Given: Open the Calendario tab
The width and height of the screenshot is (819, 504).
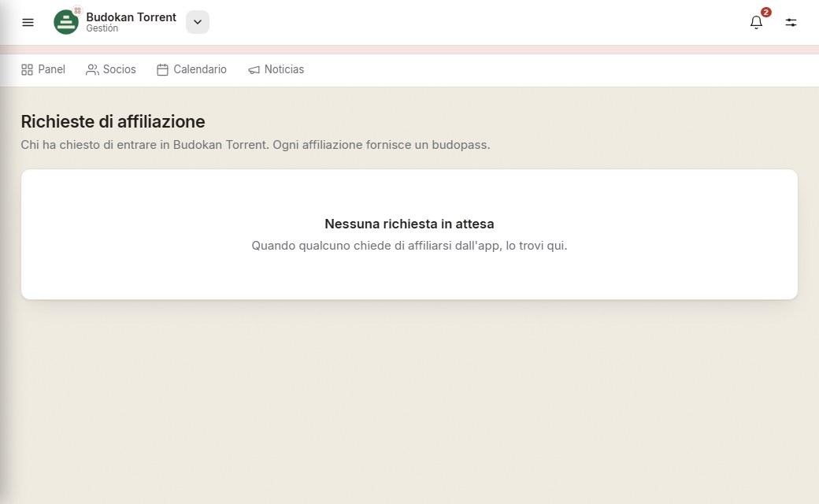Looking at the screenshot, I should click(191, 69).
